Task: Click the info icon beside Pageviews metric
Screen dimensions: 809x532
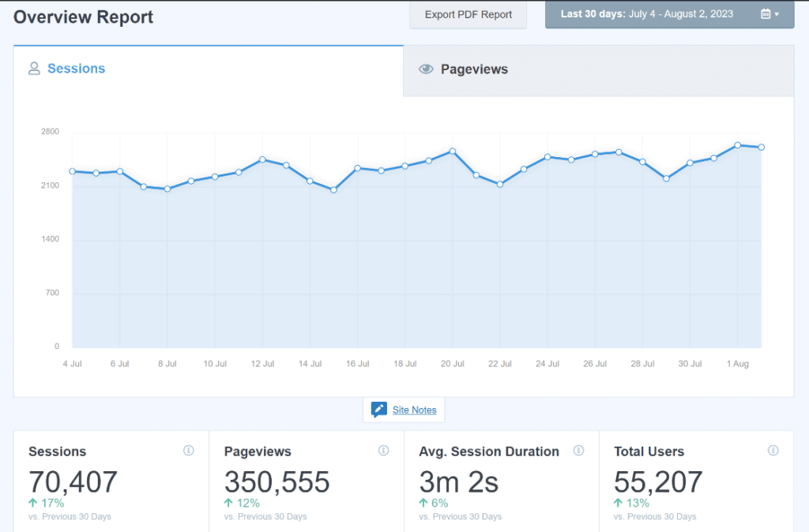Action: coord(383,450)
